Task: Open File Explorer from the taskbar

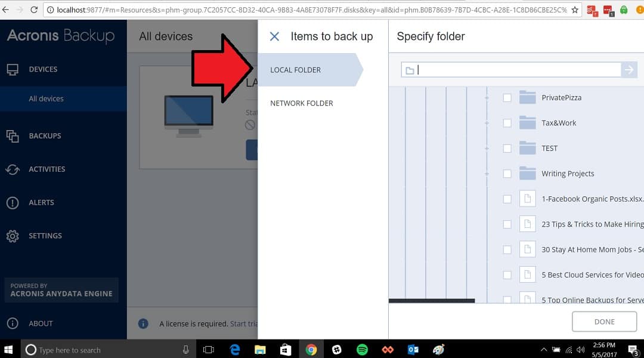Action: [260, 350]
